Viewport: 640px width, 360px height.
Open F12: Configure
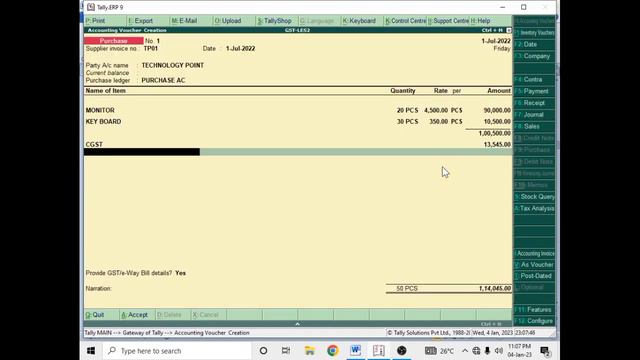pyautogui.click(x=534, y=321)
